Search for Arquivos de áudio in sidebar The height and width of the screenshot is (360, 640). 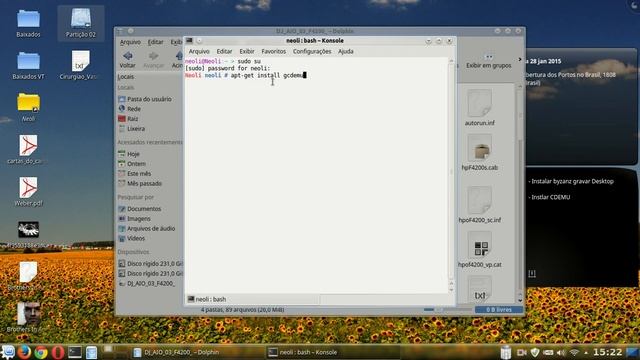147,229
